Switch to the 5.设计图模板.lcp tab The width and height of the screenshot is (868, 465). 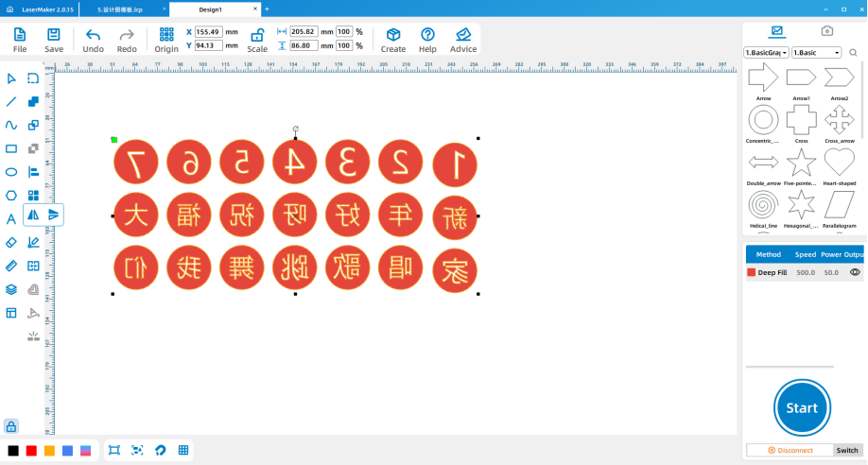pos(120,9)
